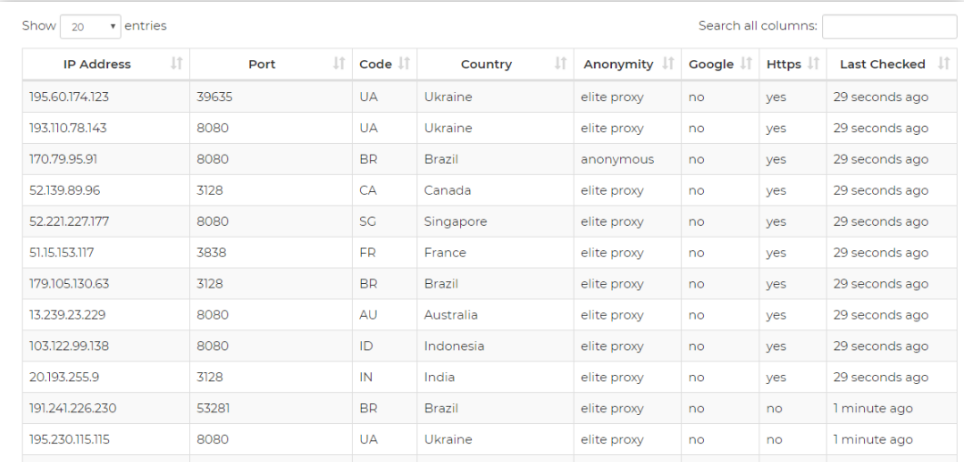The height and width of the screenshot is (462, 964).
Task: Click Country column sort arrows icon
Action: tap(561, 63)
